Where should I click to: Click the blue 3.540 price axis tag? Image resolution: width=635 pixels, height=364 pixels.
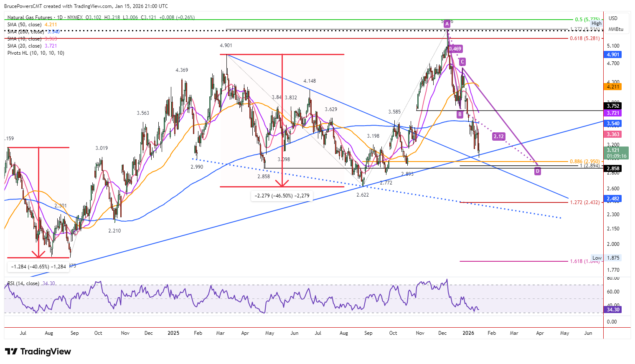point(613,124)
